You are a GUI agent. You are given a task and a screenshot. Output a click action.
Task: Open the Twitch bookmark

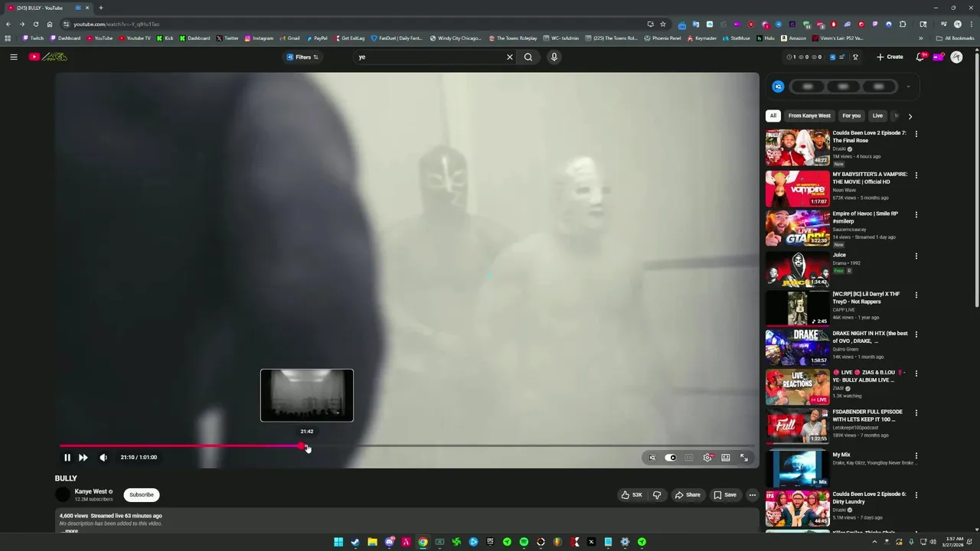pyautogui.click(x=33, y=38)
